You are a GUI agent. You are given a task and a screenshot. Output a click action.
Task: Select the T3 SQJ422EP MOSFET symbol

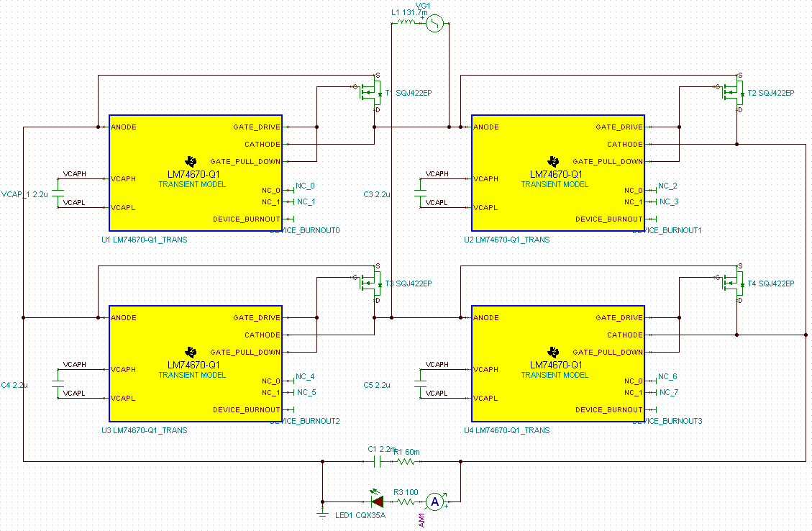tap(370, 283)
